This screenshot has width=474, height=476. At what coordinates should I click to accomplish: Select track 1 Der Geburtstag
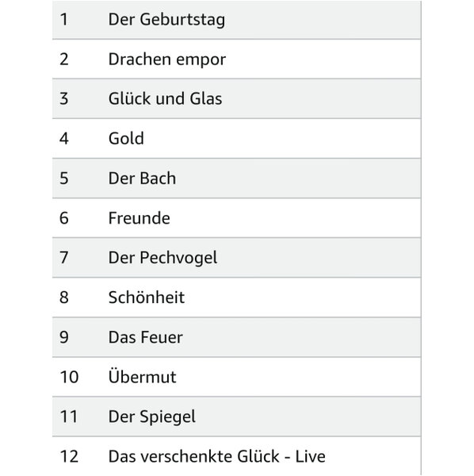(x=236, y=20)
